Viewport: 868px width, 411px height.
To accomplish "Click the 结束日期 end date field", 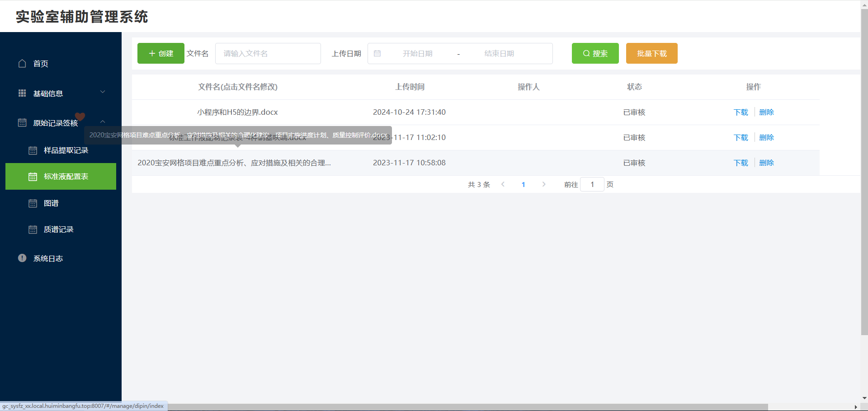I will (499, 53).
